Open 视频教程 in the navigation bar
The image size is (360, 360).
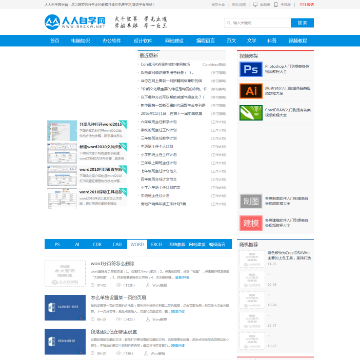coord(298,41)
